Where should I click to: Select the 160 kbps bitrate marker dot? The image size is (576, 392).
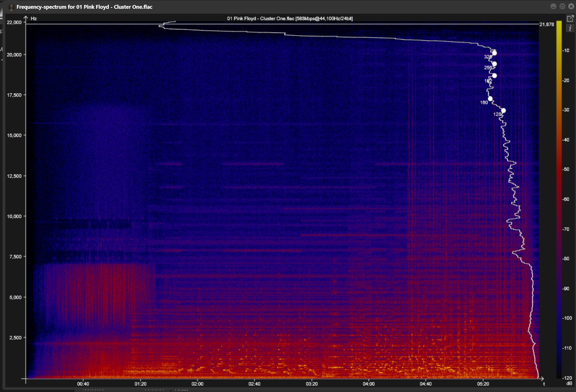(490, 98)
